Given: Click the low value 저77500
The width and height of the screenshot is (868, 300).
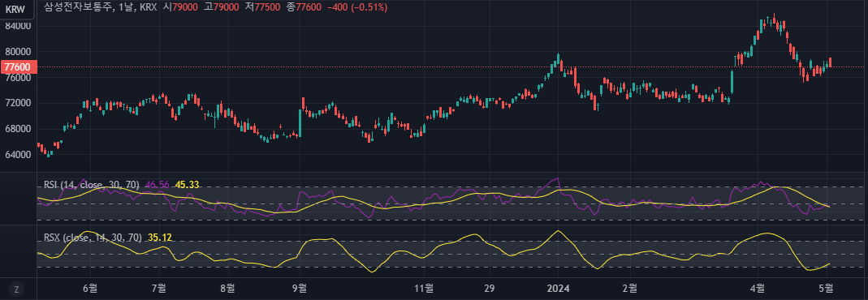Looking at the screenshot, I should click(x=262, y=8).
